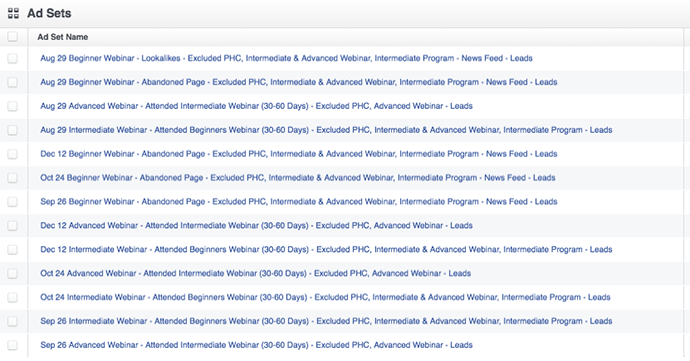Check the Sep 26 Advanced Webinar row

(13, 345)
